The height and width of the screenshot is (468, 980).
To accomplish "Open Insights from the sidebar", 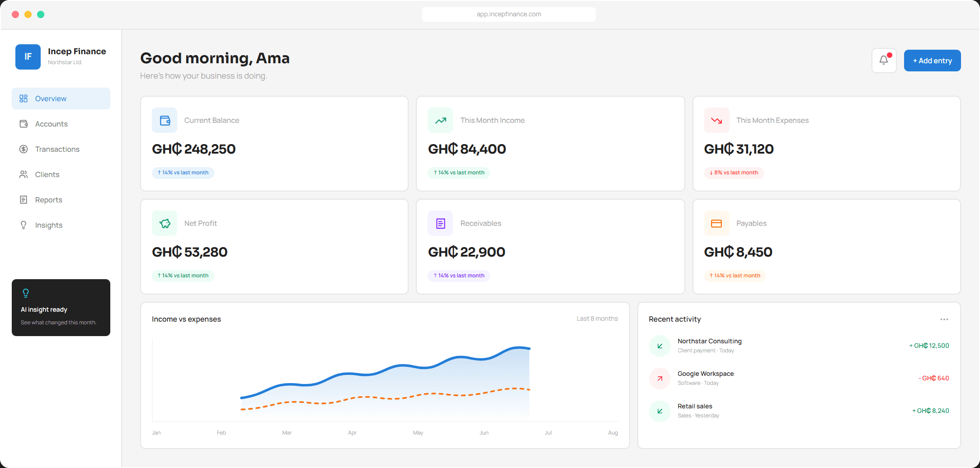I will pos(61,225).
